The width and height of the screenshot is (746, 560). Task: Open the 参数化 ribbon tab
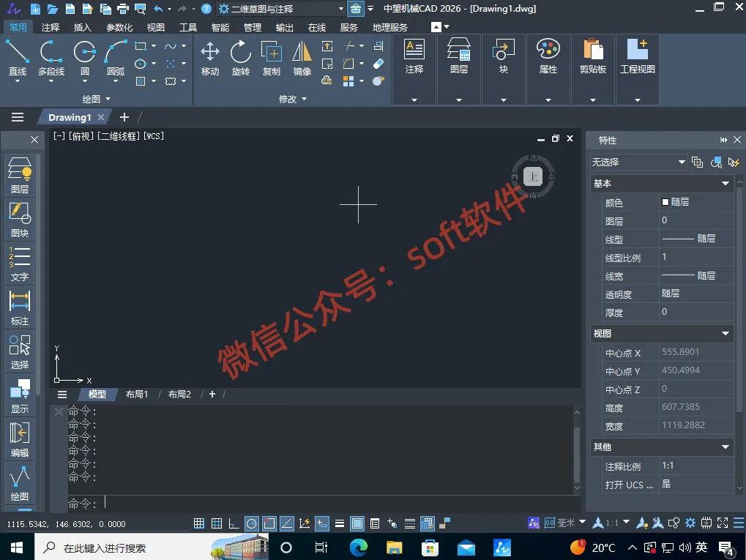click(119, 28)
